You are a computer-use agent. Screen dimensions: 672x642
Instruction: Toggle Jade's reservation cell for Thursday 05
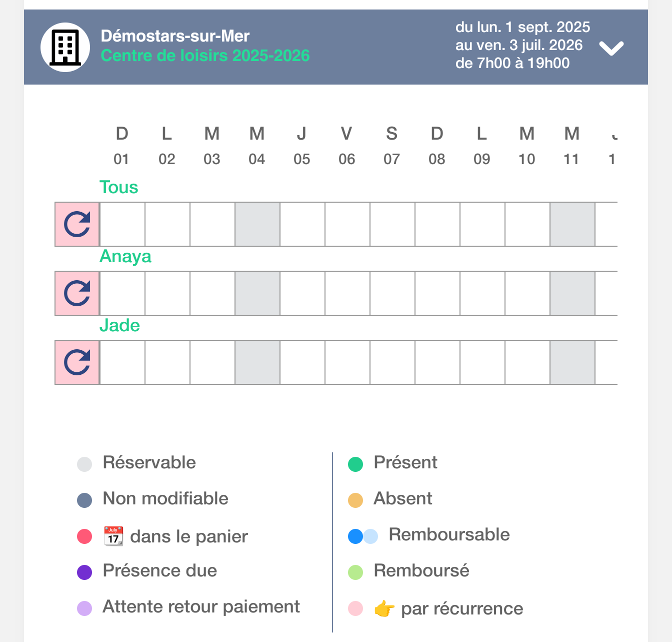coord(302,362)
